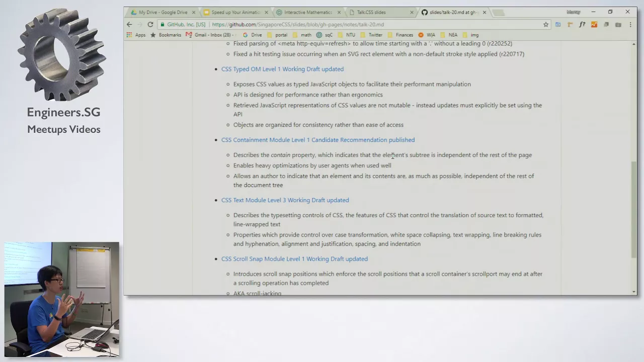Go back with the browser back arrow
The height and width of the screenshot is (362, 644).
[129, 24]
